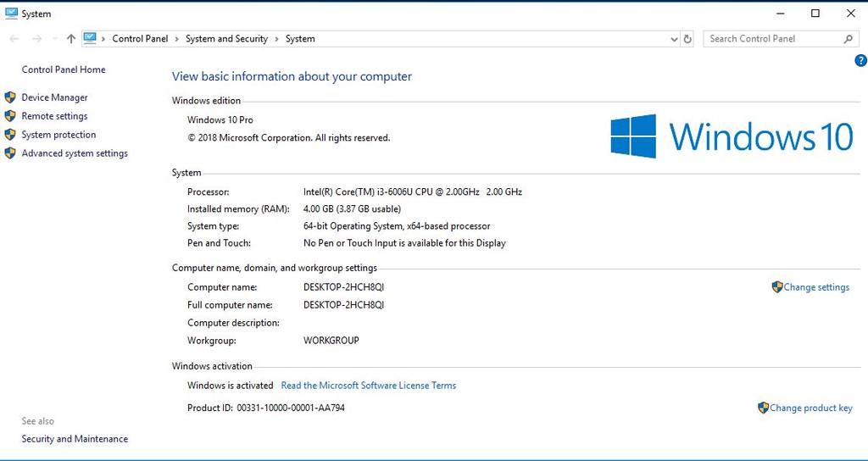Go to Control Panel Home

(x=64, y=69)
